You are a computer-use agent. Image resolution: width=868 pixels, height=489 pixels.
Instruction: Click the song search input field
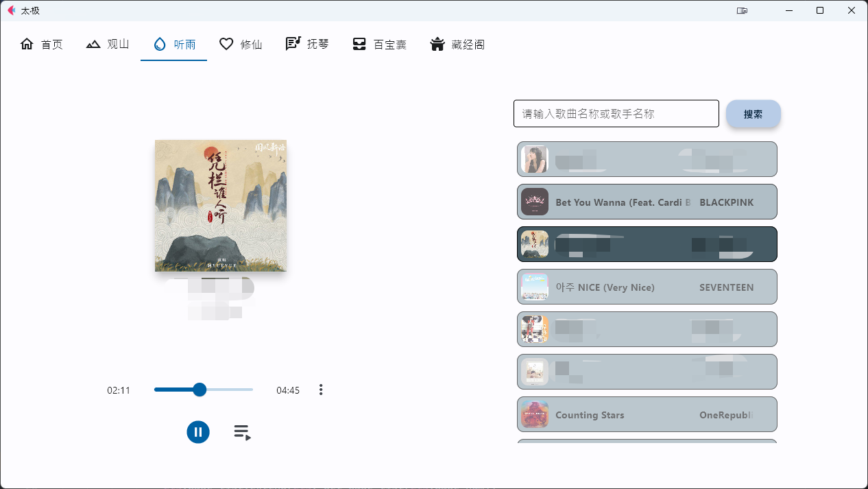tap(616, 114)
